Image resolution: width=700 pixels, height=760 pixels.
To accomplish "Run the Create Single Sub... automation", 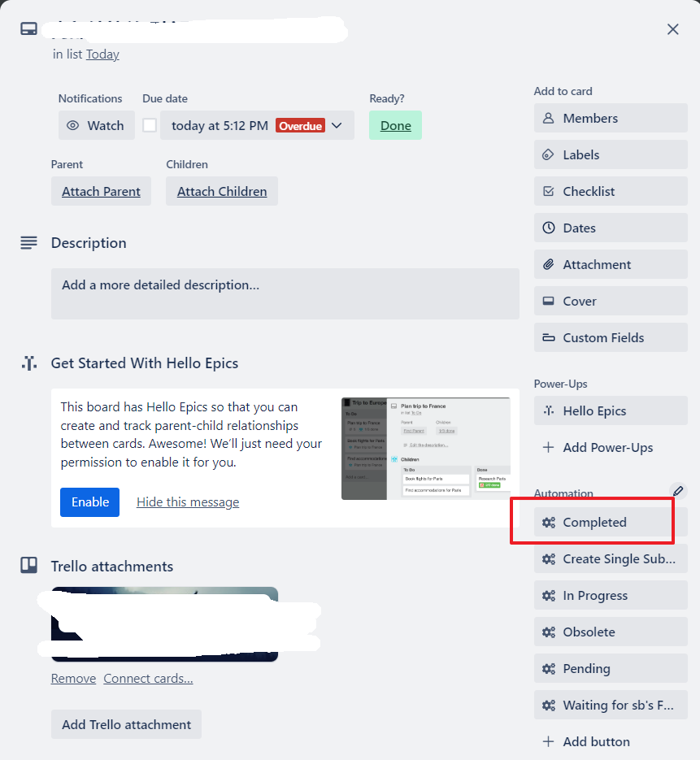I will (x=611, y=559).
